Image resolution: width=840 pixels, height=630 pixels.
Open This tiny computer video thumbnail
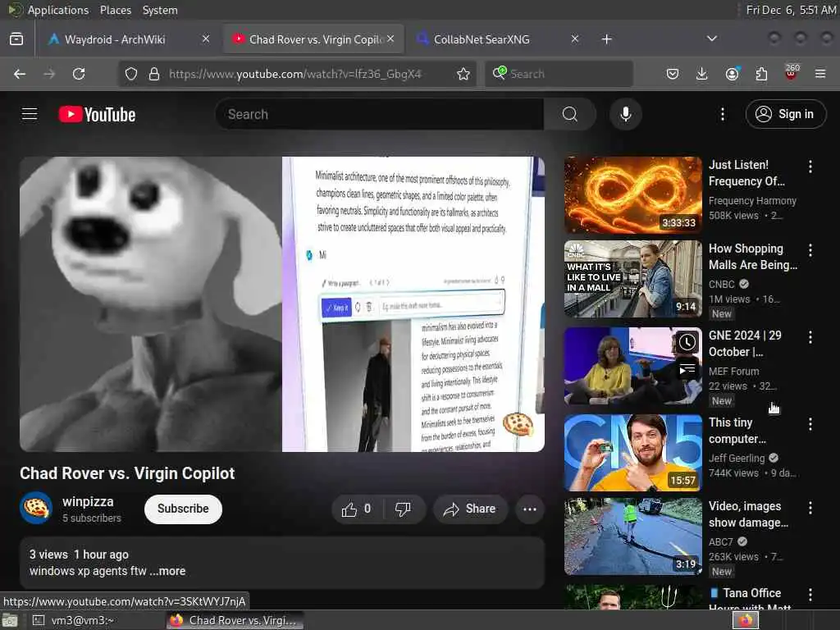coord(632,452)
